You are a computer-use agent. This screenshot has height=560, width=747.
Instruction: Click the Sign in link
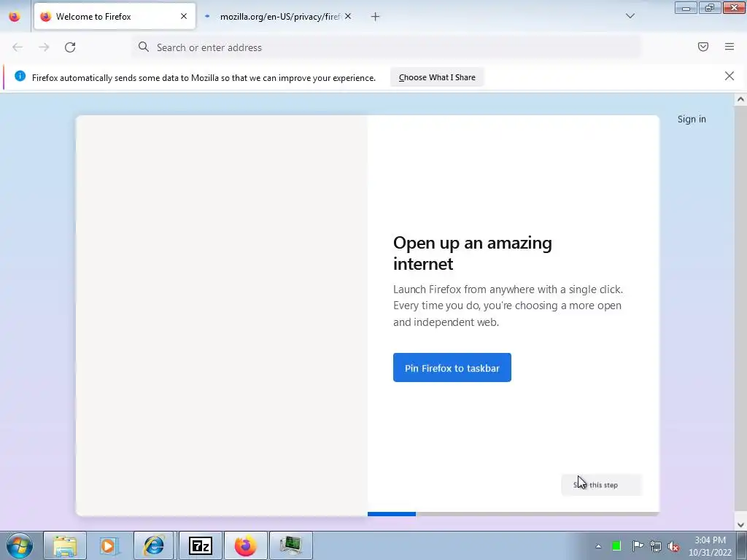click(x=692, y=119)
